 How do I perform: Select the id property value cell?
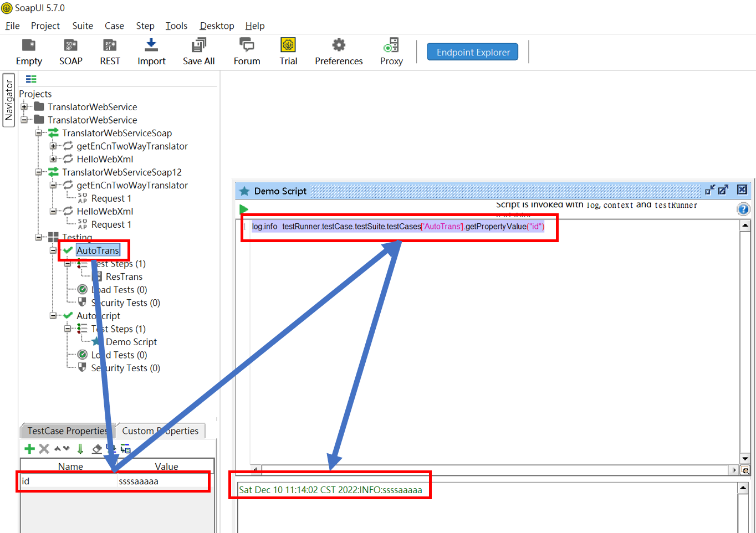pyautogui.click(x=161, y=481)
